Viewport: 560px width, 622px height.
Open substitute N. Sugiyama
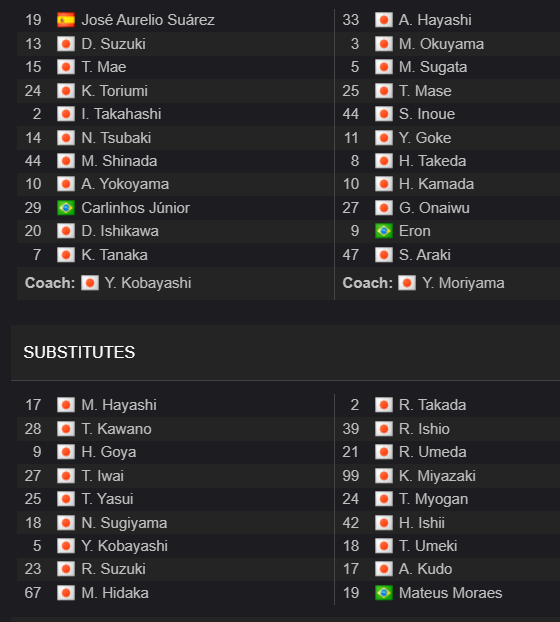point(124,523)
